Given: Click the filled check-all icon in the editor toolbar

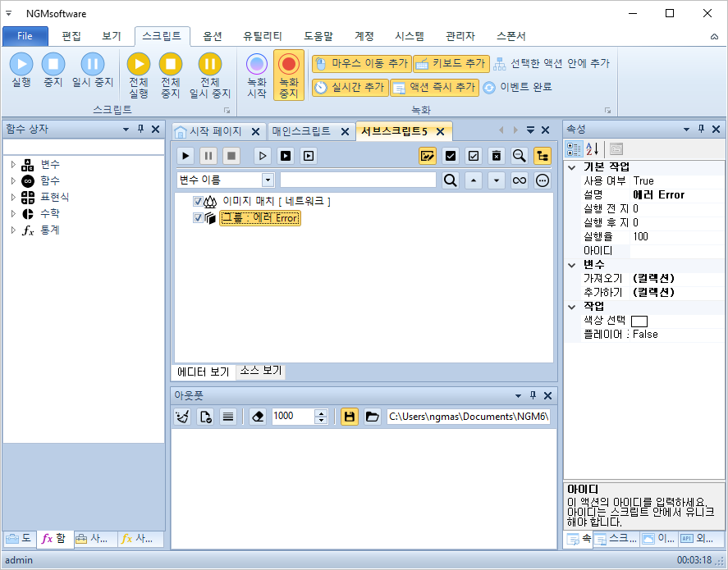Looking at the screenshot, I should coord(451,156).
